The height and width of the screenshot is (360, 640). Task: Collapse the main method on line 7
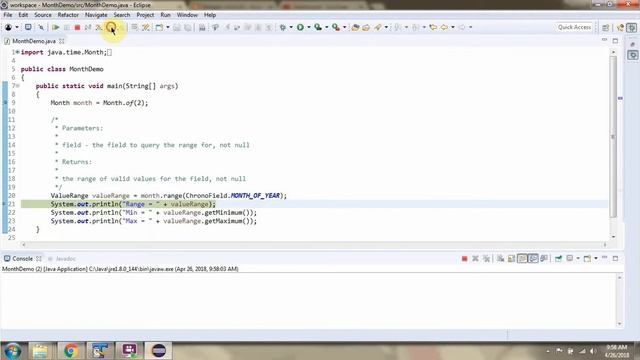coord(18,86)
